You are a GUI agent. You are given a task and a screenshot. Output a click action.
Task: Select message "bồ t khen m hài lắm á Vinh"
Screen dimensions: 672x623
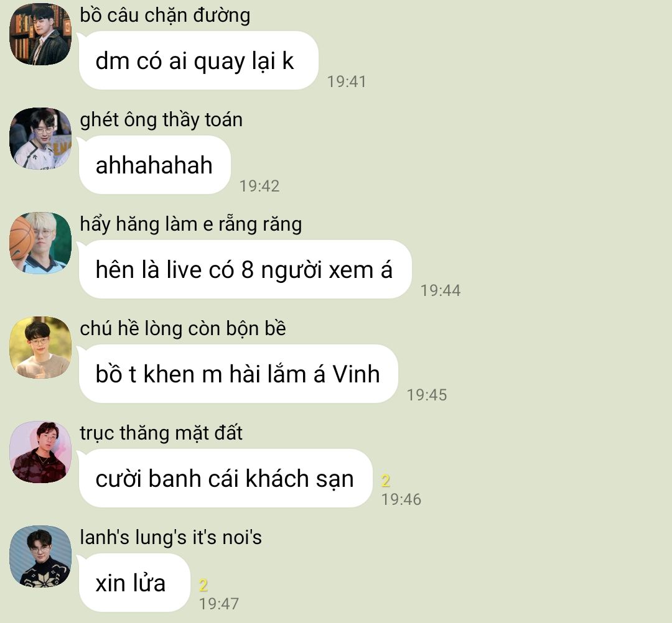pyautogui.click(x=238, y=374)
